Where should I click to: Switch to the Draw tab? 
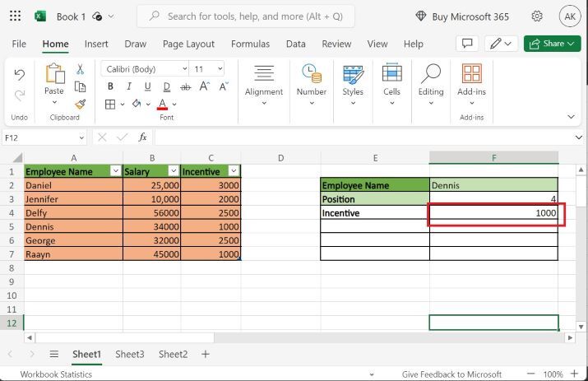pyautogui.click(x=135, y=44)
